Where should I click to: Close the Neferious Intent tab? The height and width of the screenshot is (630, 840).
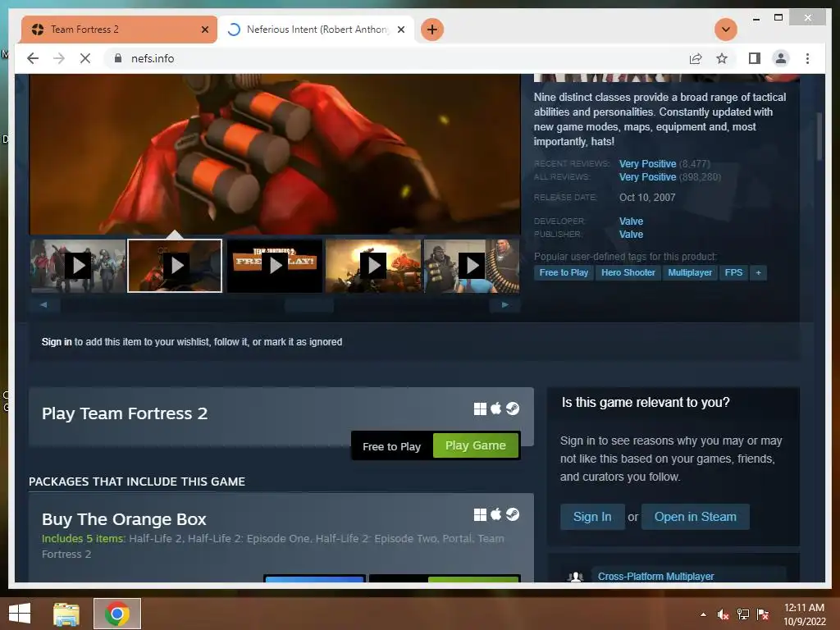(400, 30)
